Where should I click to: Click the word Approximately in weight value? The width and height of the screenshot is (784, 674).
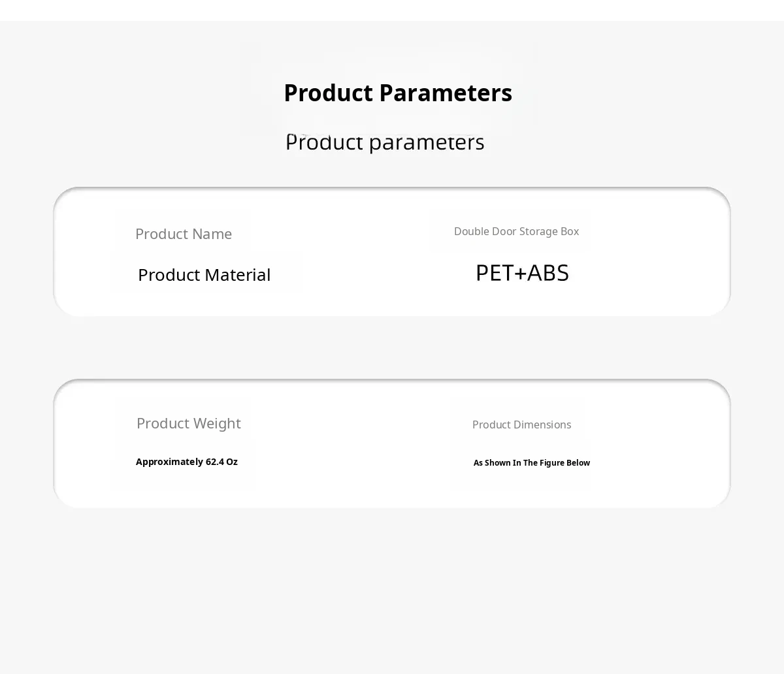tap(169, 462)
